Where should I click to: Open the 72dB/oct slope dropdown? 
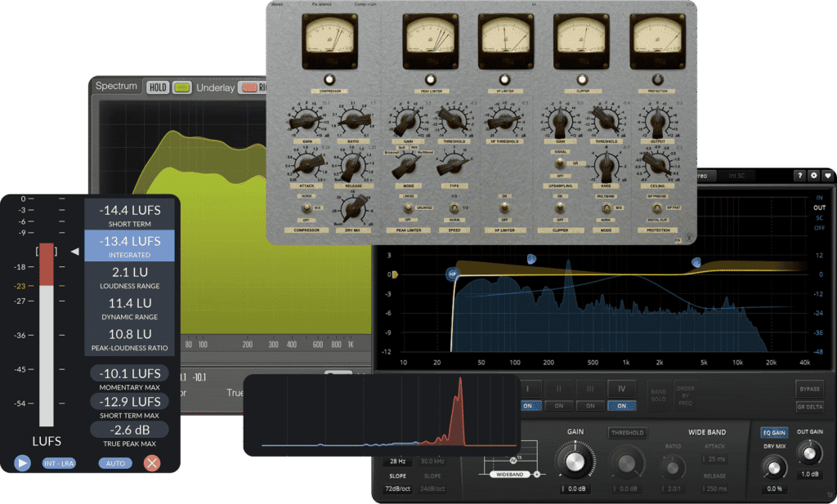tap(398, 488)
